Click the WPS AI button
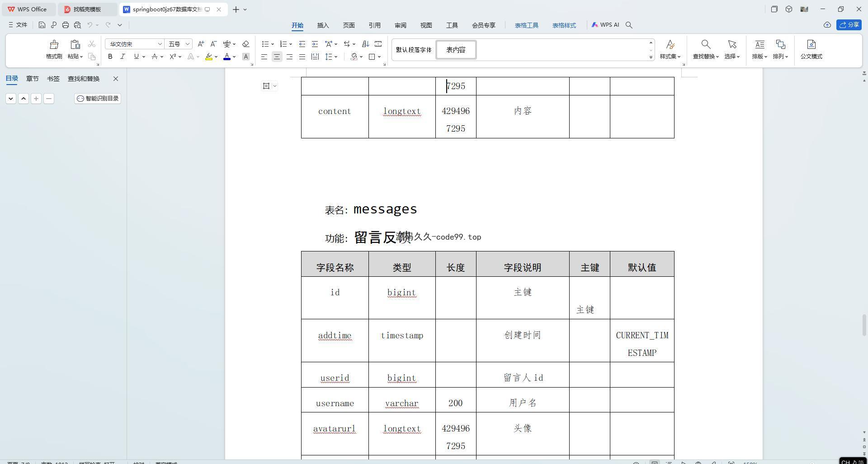Image resolution: width=868 pixels, height=464 pixels. click(x=605, y=25)
